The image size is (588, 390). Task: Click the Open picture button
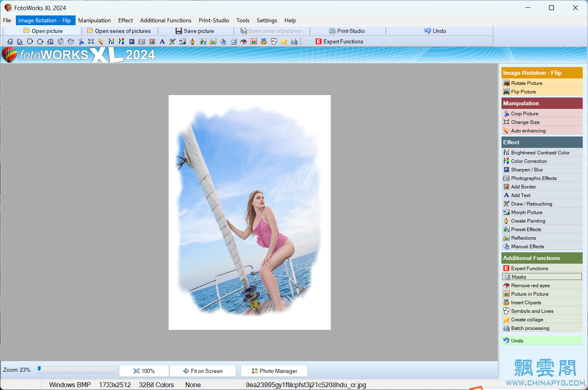[x=43, y=31]
